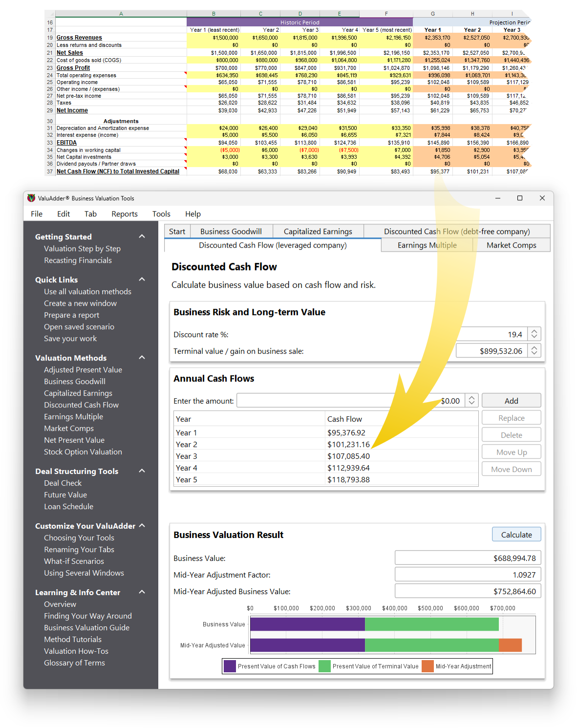The width and height of the screenshot is (577, 728).
Task: Click the Move Down button
Action: (512, 470)
